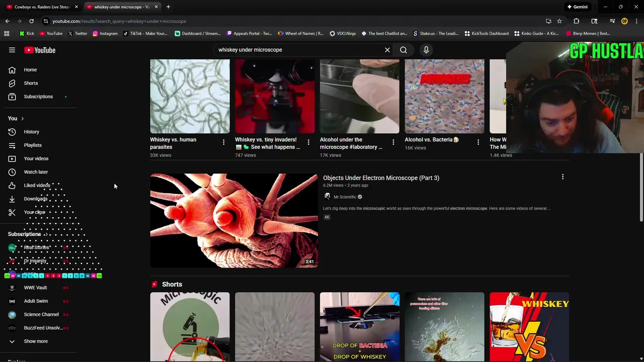Open options for Whiskey vs. tiny invaders

tap(308, 142)
